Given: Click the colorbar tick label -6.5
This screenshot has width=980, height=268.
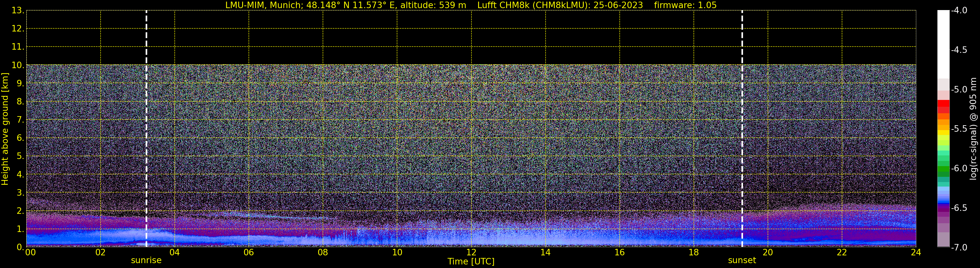Looking at the screenshot, I should (x=959, y=208).
